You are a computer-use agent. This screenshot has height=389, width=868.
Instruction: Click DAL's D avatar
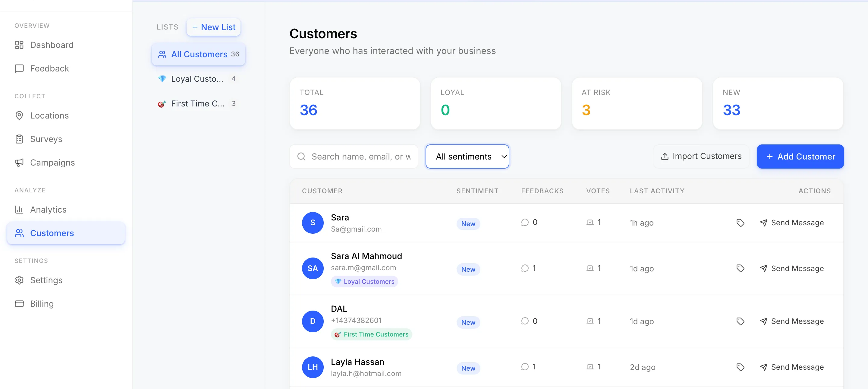pos(313,321)
